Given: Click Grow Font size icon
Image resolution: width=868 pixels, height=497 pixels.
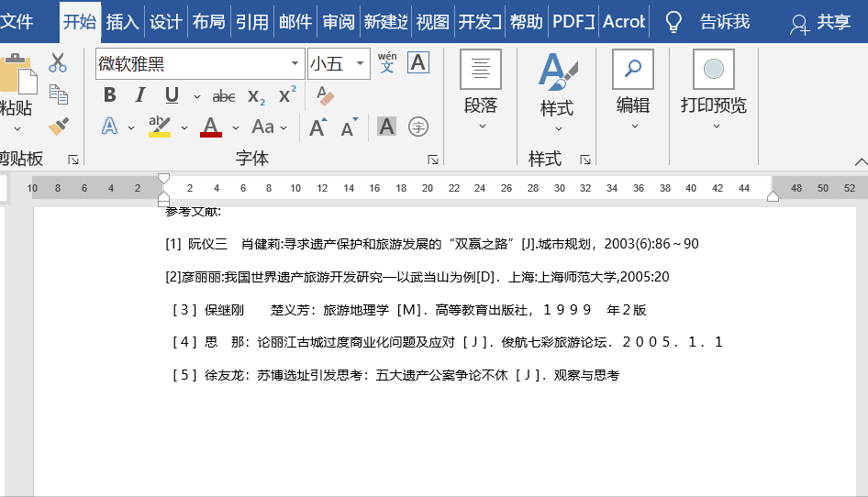Looking at the screenshot, I should [318, 127].
